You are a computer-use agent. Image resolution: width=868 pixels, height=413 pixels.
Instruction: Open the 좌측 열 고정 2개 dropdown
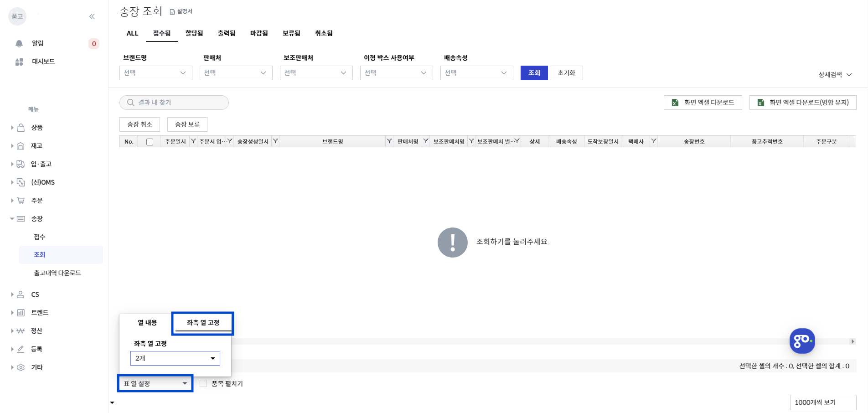(175, 358)
